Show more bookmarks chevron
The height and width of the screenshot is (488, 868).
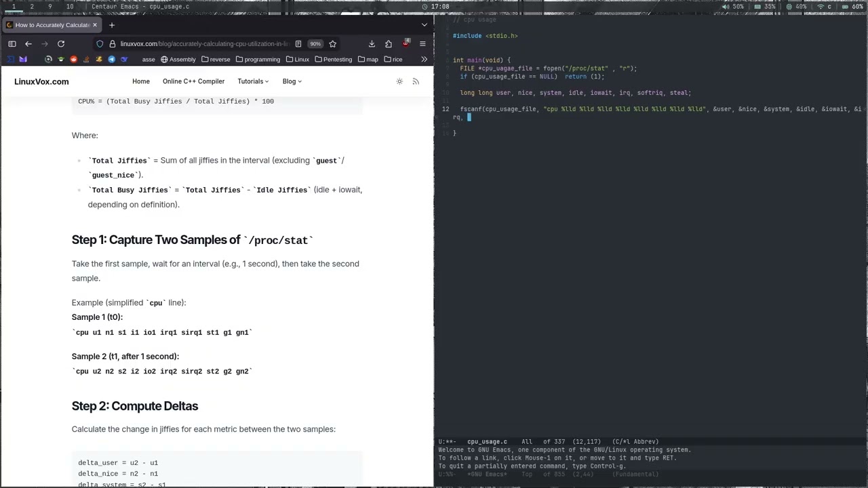(x=425, y=60)
